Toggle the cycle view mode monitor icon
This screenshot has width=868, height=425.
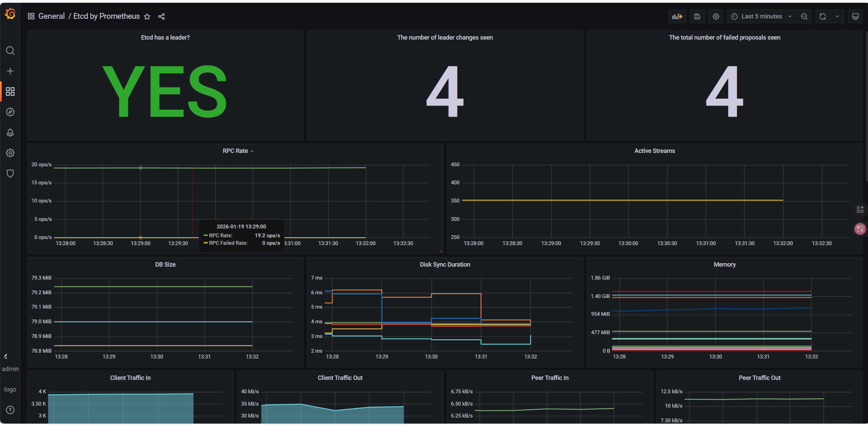855,16
